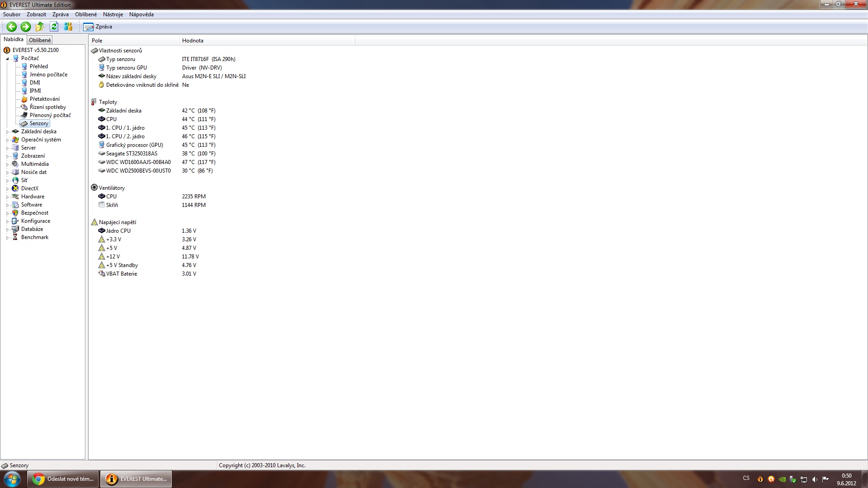Switch to Chrome Odeslat nové tém taskbar button
868x488 pixels.
pos(63,479)
